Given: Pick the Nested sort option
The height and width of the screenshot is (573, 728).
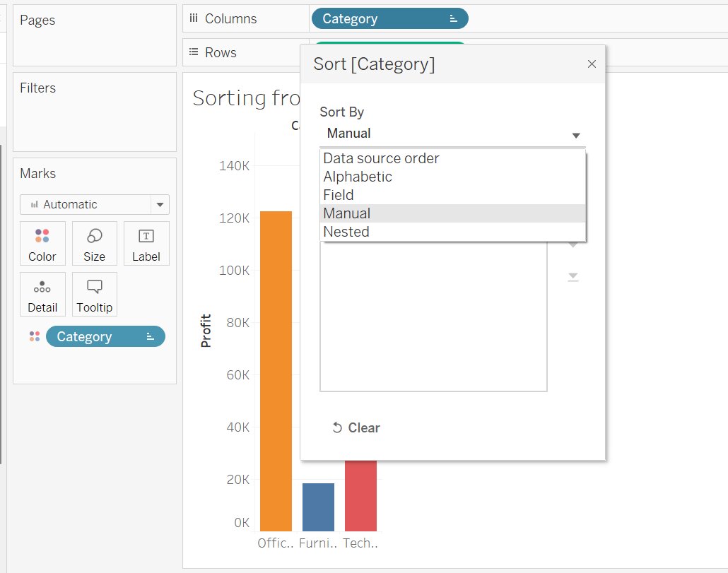Looking at the screenshot, I should (346, 232).
